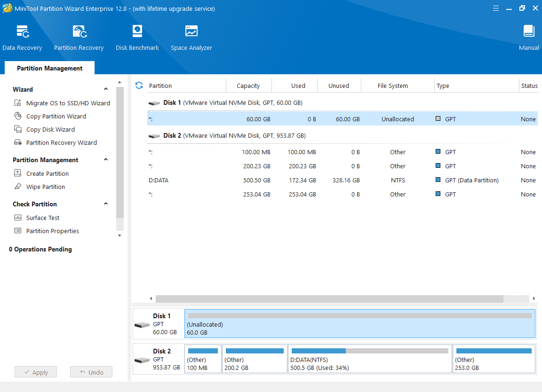Click the Apply button
This screenshot has height=392, width=542.
36,372
